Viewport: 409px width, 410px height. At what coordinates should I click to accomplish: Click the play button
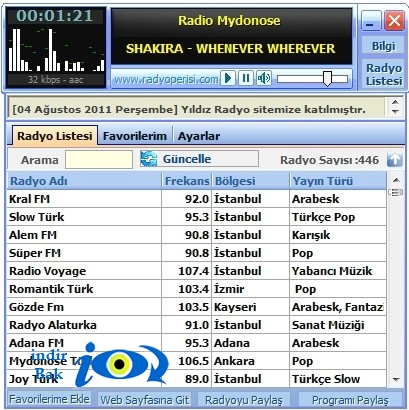(x=228, y=79)
